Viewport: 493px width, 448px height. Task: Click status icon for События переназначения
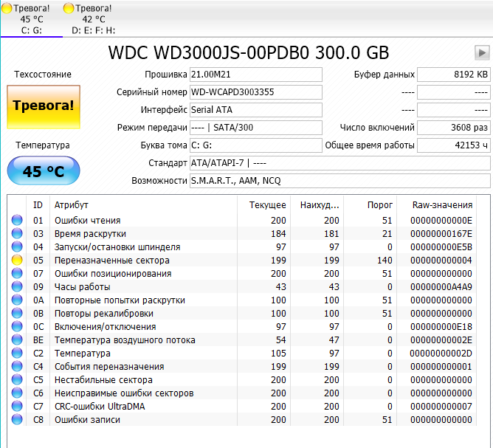coord(17,366)
